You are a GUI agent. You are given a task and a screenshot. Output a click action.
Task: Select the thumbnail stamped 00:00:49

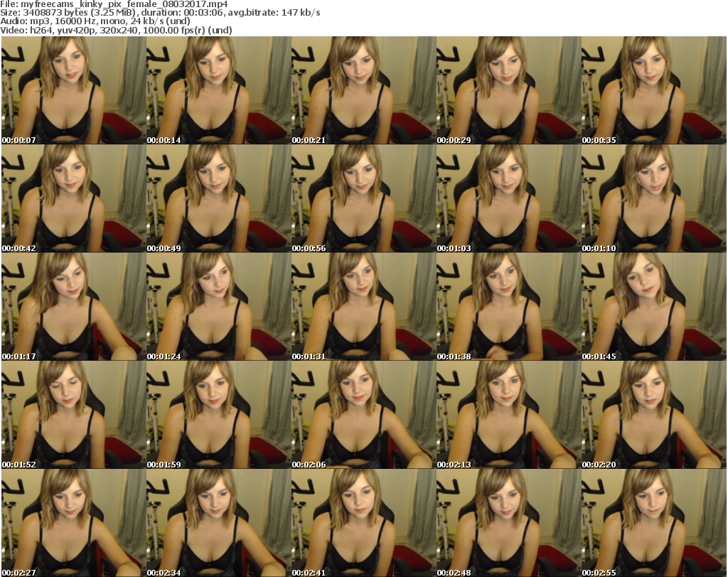219,198
